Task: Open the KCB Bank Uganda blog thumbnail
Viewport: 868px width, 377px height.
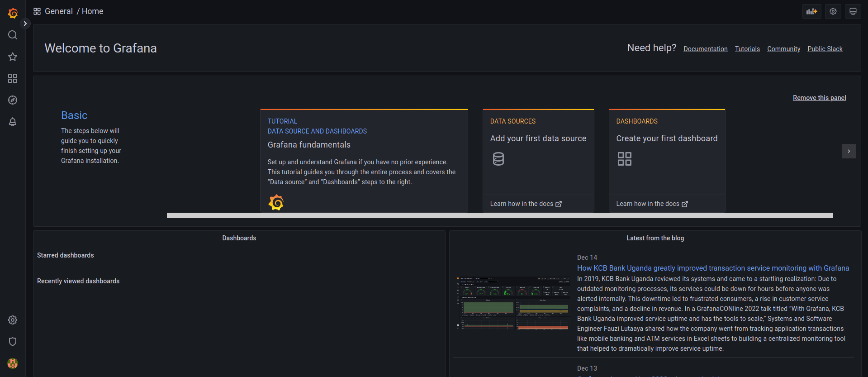Action: pyautogui.click(x=513, y=303)
